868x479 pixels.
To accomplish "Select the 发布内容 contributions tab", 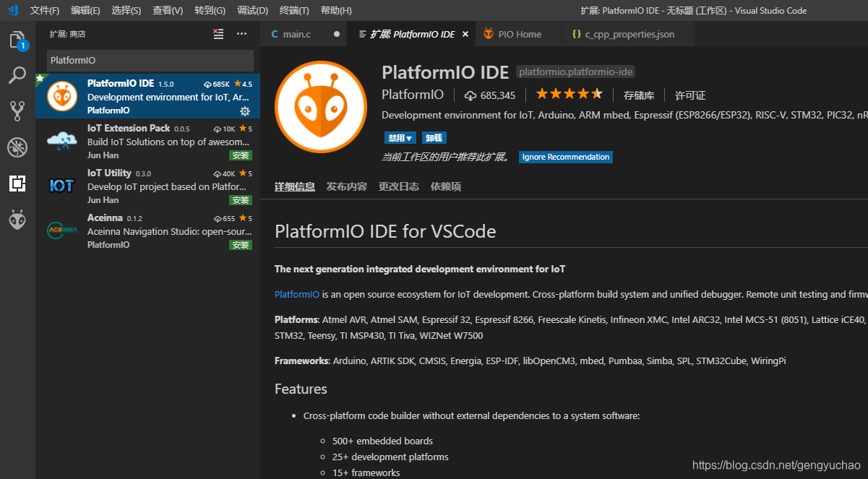I will 347,186.
